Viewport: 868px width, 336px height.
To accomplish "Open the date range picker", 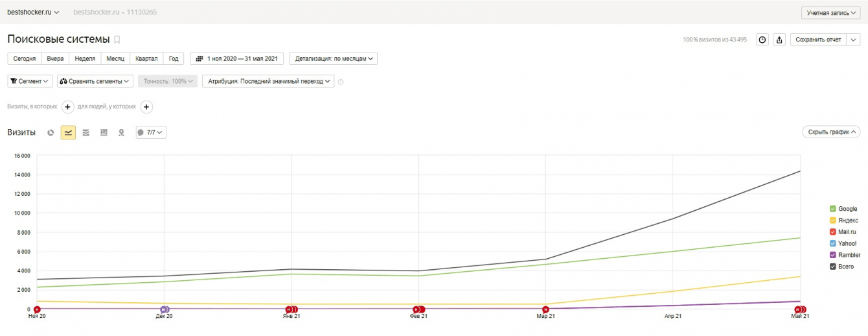I will pyautogui.click(x=236, y=58).
